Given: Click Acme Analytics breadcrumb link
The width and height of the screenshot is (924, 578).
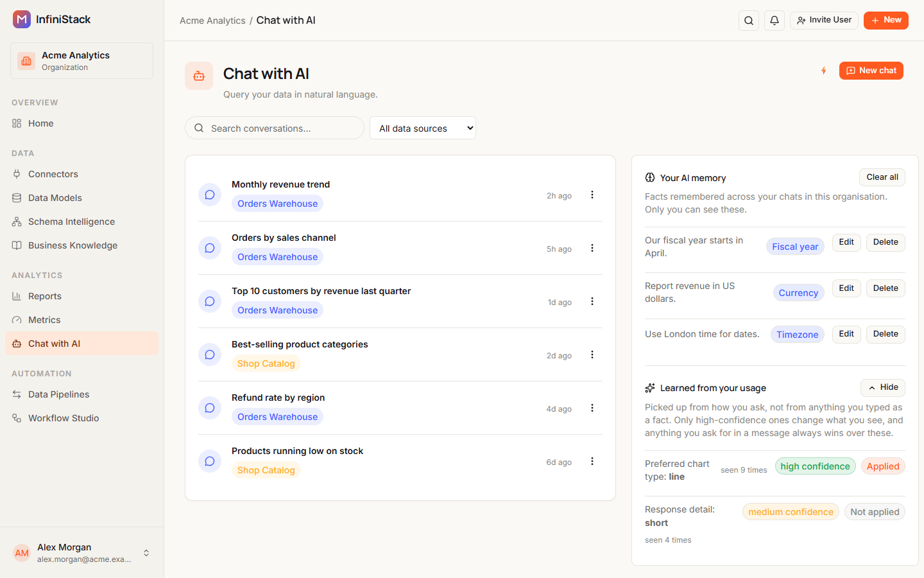Looking at the screenshot, I should pyautogui.click(x=212, y=21).
